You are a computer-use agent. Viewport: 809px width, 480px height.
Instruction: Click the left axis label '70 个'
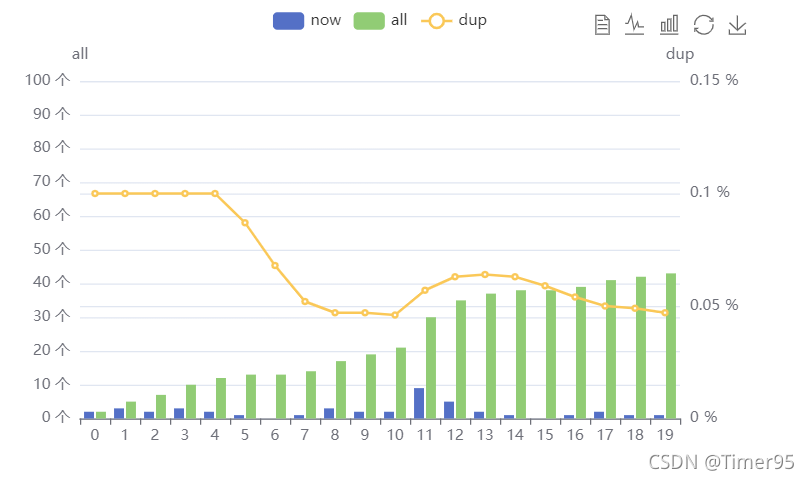52,181
